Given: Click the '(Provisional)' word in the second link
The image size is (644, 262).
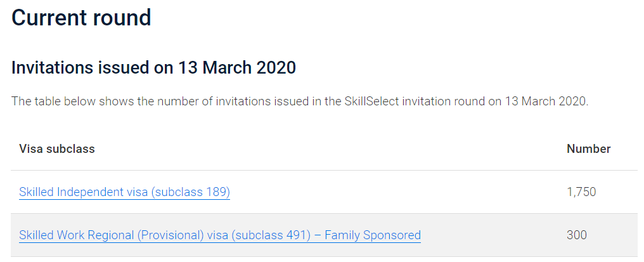Looking at the screenshot, I should [171, 235].
